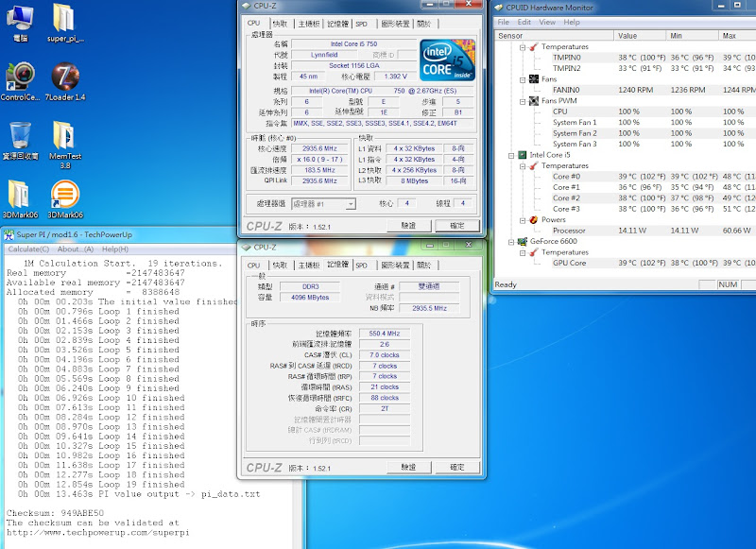This screenshot has width=756, height=549.
Task: Click the lower CPU-Z window title icon
Action: [x=247, y=248]
